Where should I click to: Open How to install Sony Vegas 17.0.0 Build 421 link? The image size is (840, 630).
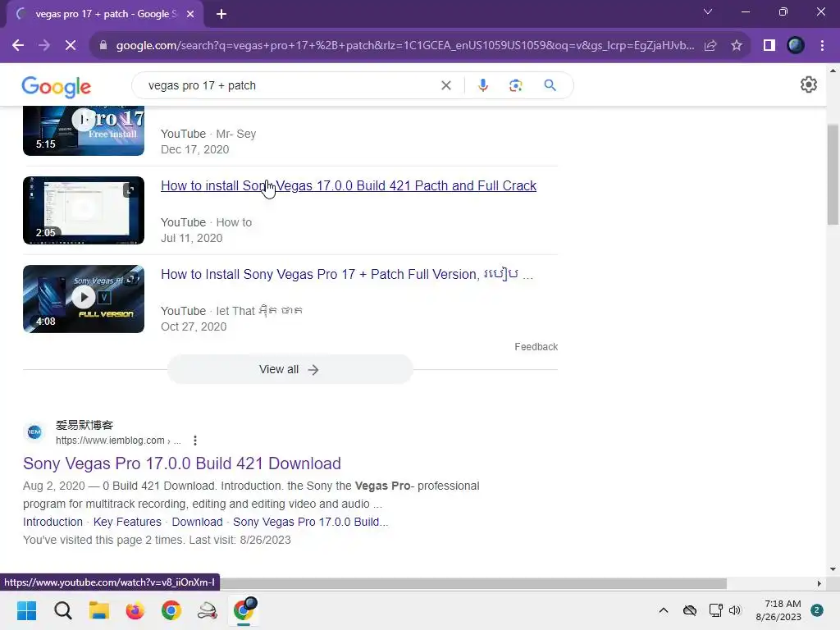coord(348,185)
